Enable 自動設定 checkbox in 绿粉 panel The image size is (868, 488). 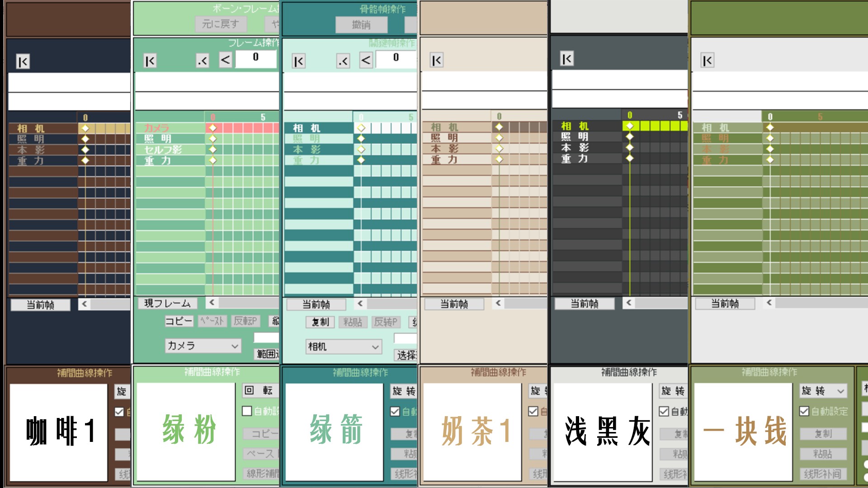[247, 411]
